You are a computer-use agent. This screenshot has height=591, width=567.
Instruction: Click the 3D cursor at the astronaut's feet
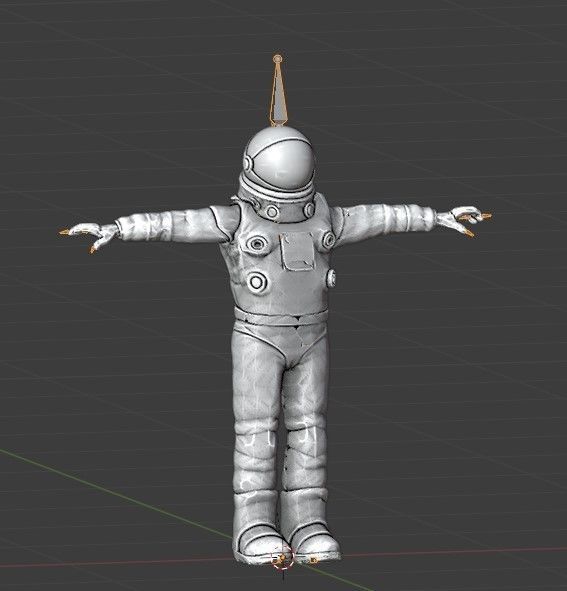point(283,557)
